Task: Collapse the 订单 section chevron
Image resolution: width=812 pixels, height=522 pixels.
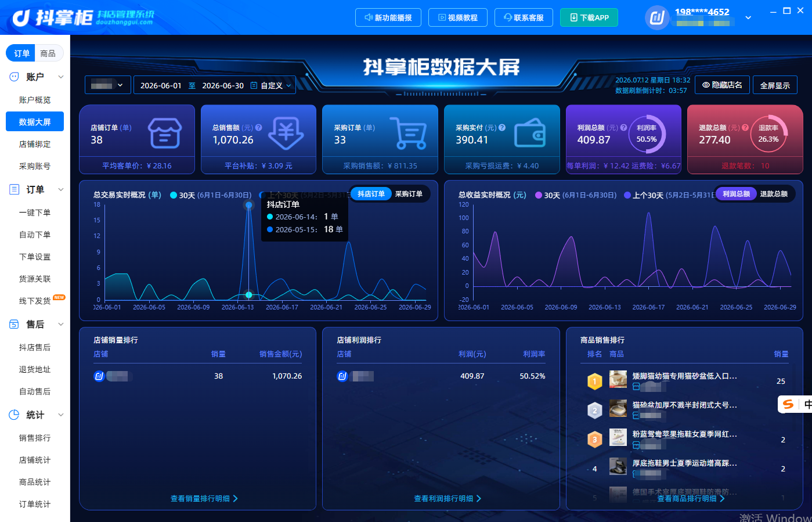Action: pos(61,189)
